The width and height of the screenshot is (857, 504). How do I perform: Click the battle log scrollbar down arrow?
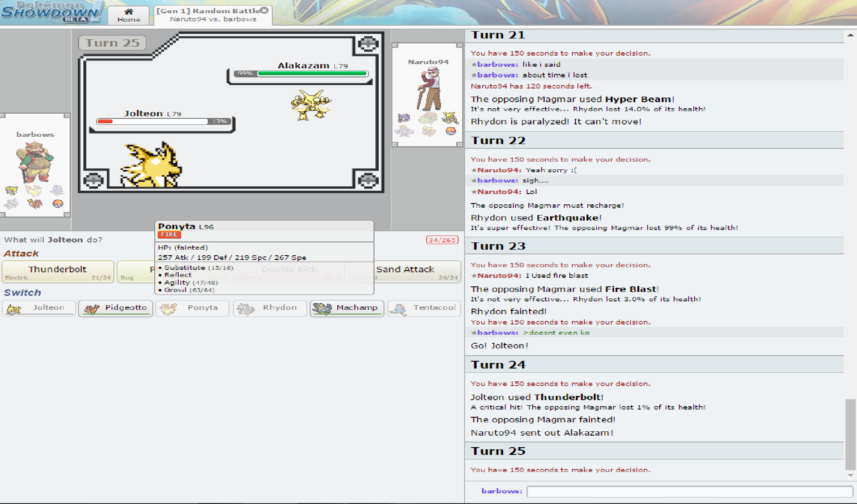point(850,475)
